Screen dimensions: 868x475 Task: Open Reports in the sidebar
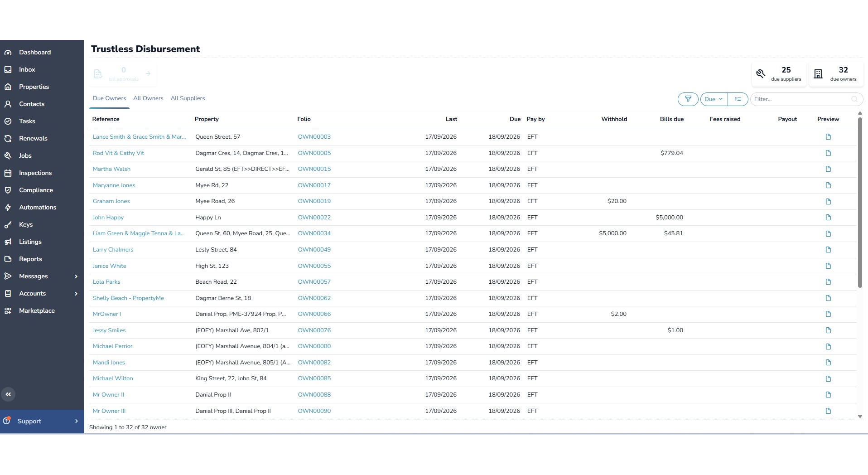coord(30,259)
